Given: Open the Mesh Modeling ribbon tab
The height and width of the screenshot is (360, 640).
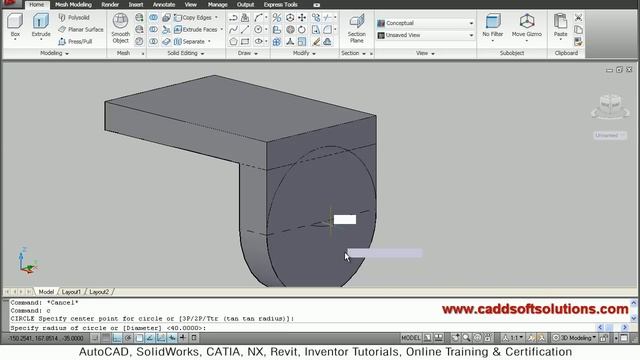Looking at the screenshot, I should 73,4.
